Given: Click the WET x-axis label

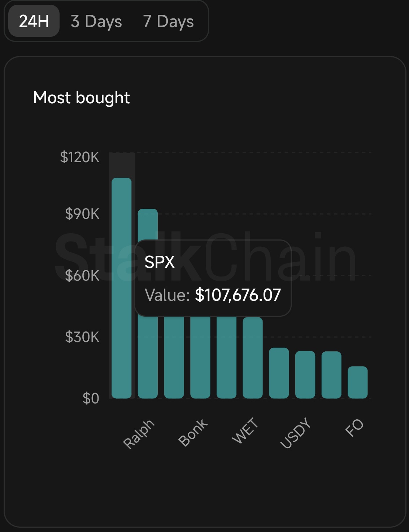Looking at the screenshot, I should click(x=245, y=431).
